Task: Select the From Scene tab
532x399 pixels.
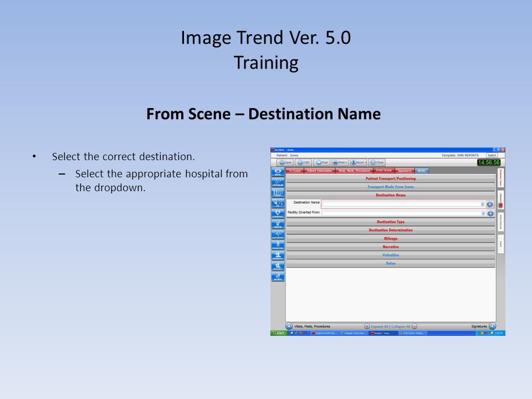Action: [383, 170]
